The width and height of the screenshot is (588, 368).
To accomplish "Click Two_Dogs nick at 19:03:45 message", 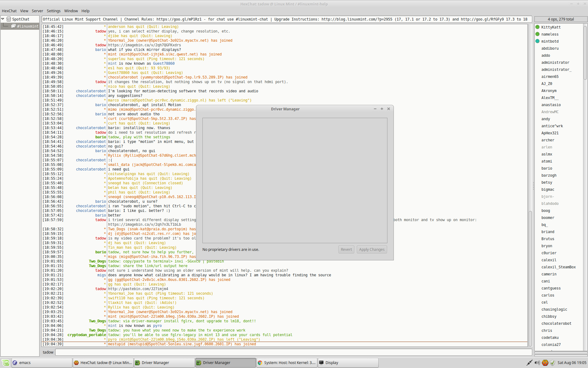I will [97, 321].
